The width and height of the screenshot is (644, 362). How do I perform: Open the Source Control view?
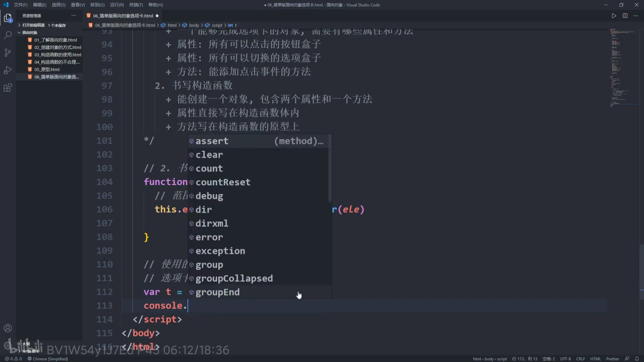(7, 53)
